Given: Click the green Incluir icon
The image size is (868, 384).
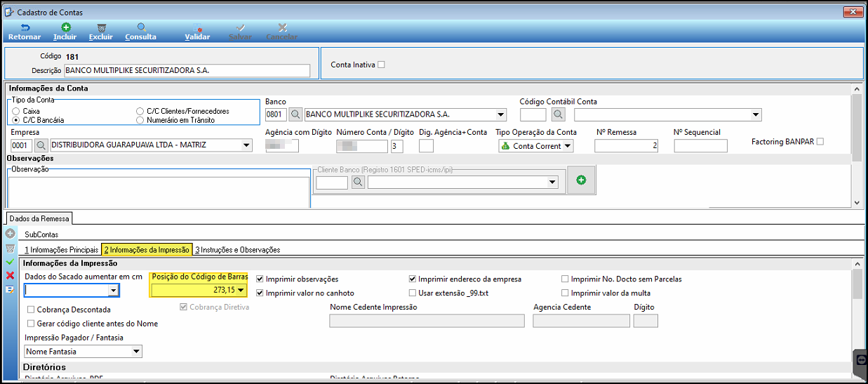Looking at the screenshot, I should click(65, 27).
